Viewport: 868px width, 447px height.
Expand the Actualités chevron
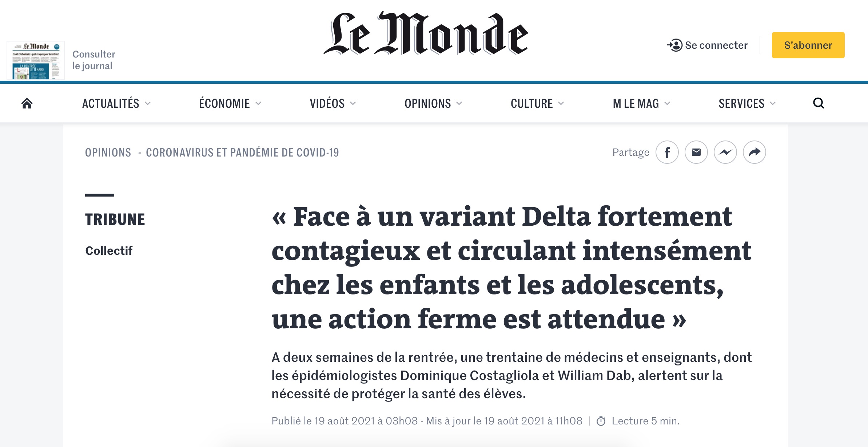click(148, 103)
